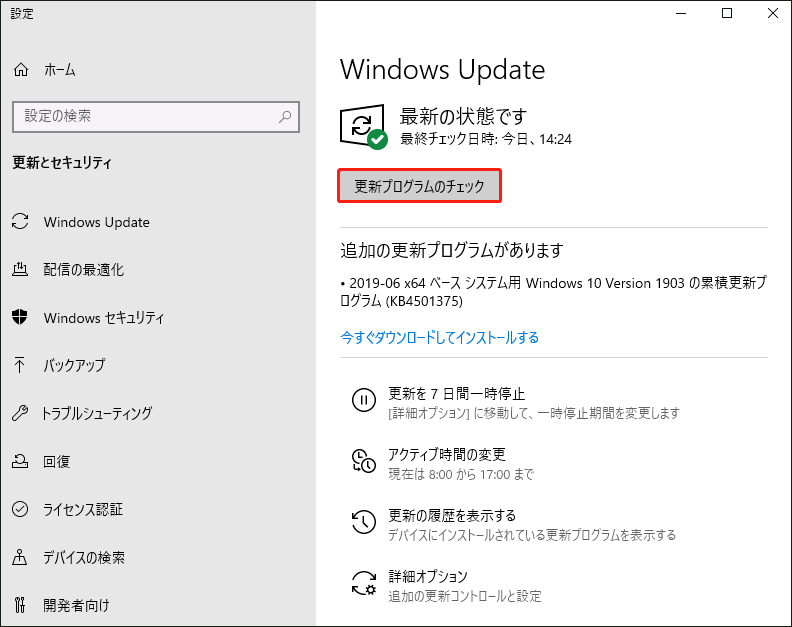Select Windows Update in the sidebar

point(96,222)
